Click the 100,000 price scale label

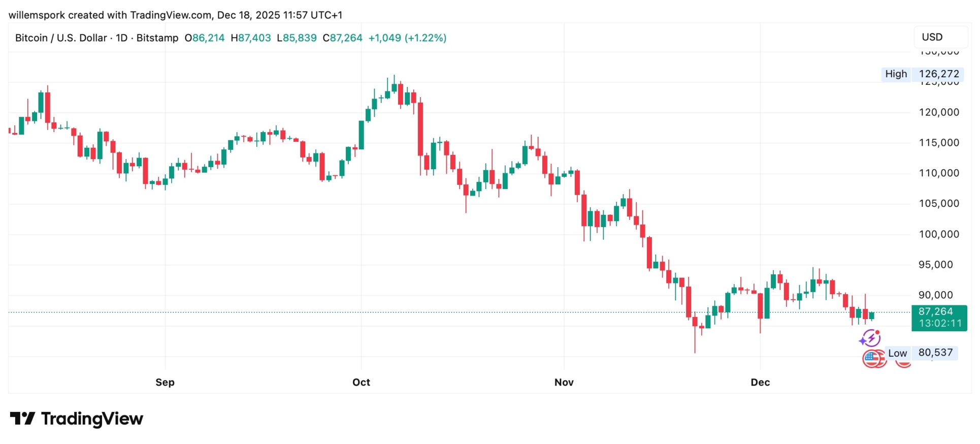pyautogui.click(x=939, y=234)
